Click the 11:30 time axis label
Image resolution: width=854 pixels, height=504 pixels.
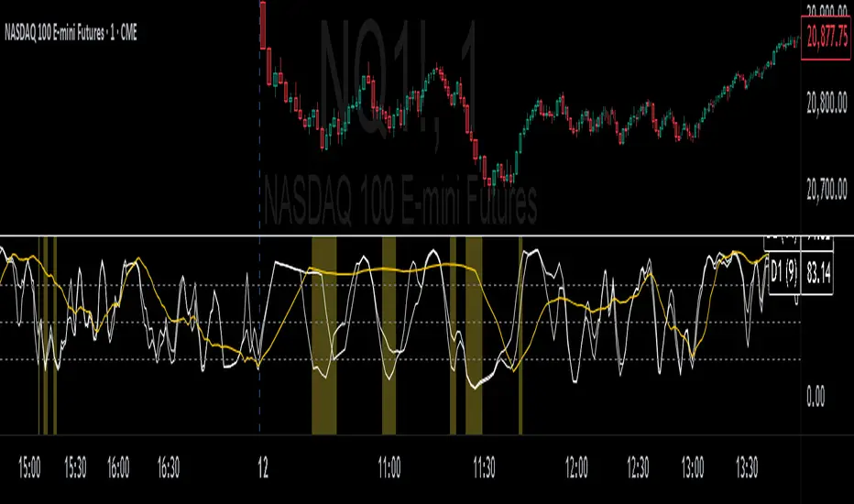point(484,467)
